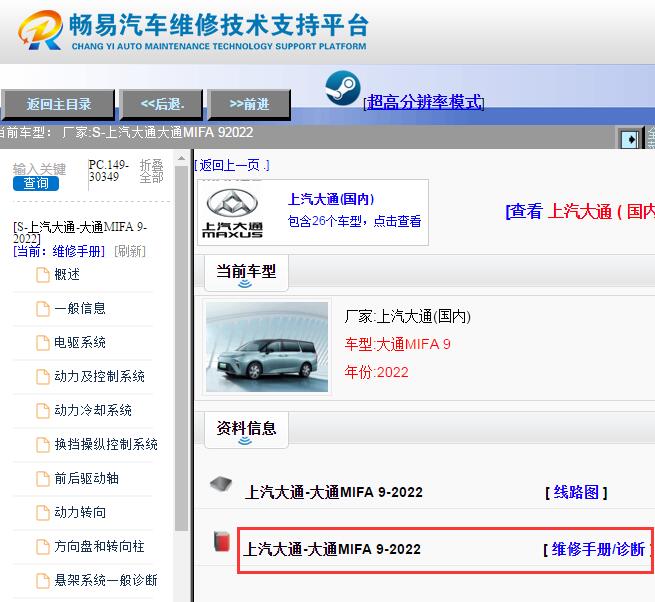Click page icon next to 动力转向
Screen dimensions: 655x602
click(x=43, y=513)
